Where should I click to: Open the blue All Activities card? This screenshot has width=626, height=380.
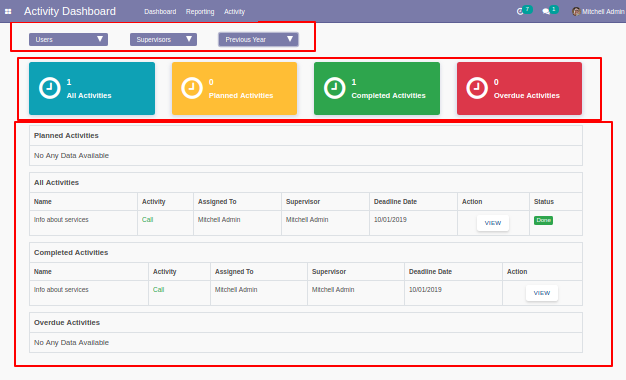[92, 89]
